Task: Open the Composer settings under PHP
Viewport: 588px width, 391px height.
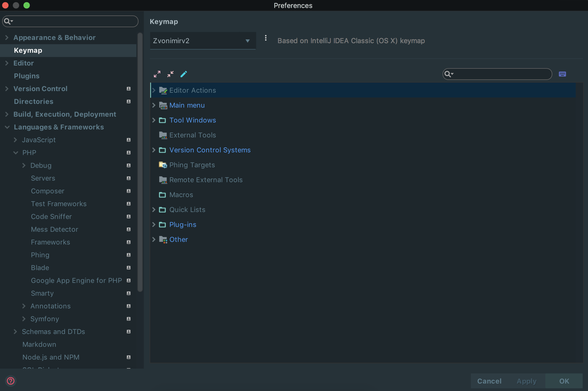Action: coord(47,191)
